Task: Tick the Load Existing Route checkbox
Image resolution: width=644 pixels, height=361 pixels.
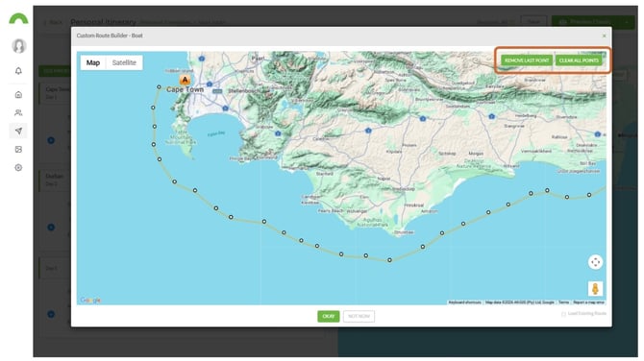Action: point(563,314)
